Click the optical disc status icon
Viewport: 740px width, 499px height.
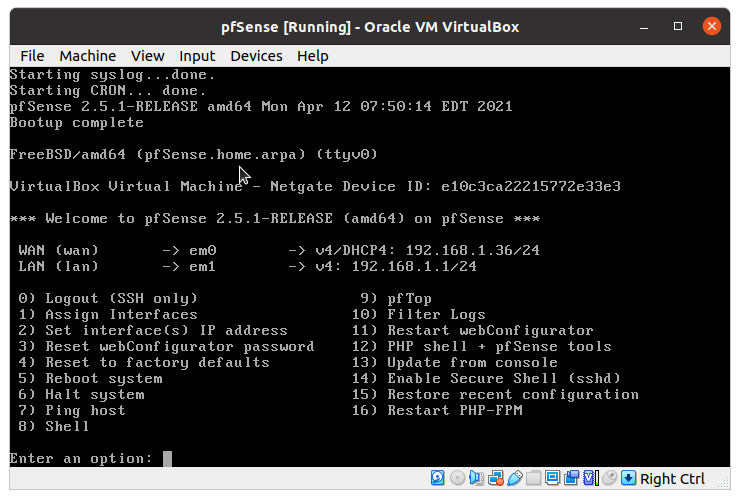point(457,478)
